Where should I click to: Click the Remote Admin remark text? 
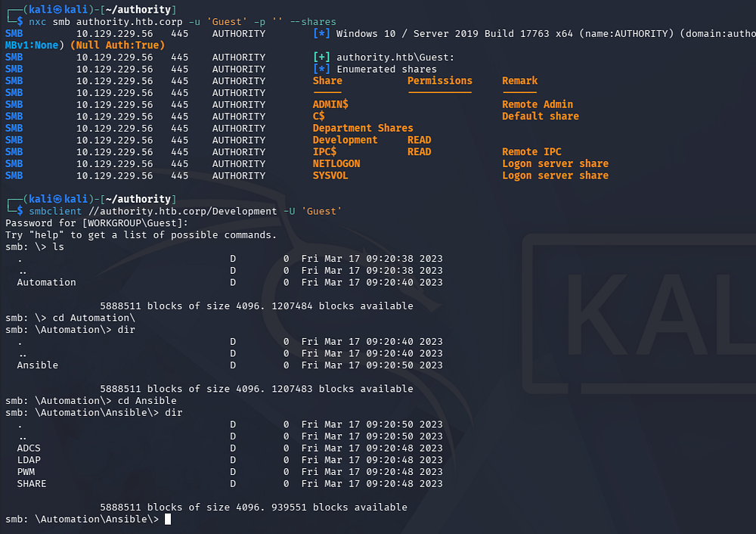click(538, 104)
